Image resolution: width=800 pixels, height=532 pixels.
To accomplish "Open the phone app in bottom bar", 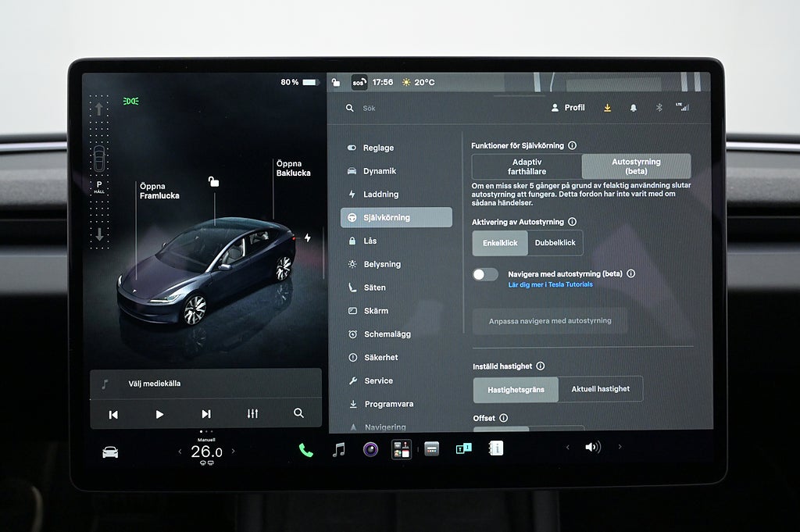I will pyautogui.click(x=305, y=450).
